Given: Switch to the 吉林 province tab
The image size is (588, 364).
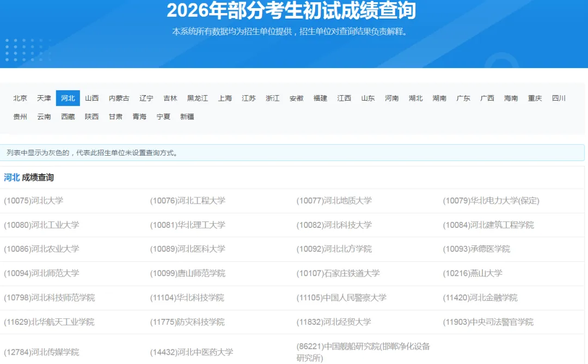Looking at the screenshot, I should 170,98.
